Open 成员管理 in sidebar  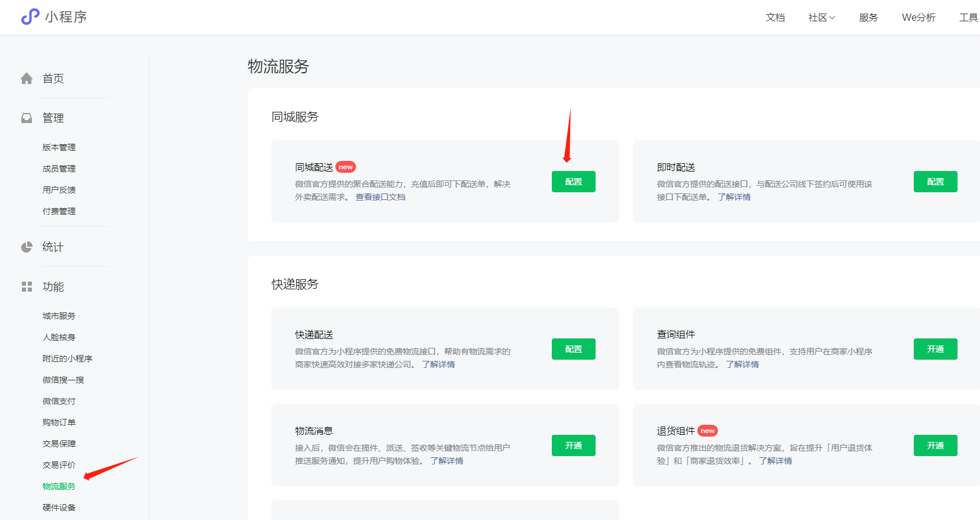coord(59,169)
